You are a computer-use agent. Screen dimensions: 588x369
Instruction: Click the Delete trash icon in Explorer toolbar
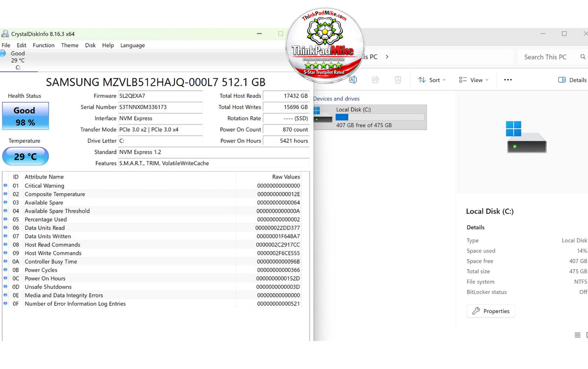click(x=398, y=80)
